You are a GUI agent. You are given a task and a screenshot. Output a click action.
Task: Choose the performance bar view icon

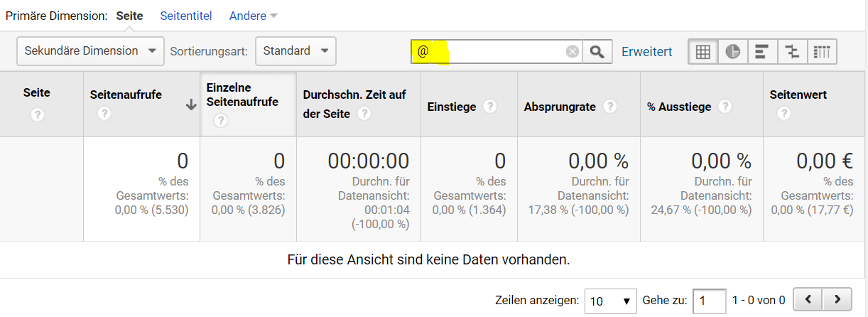(x=761, y=52)
